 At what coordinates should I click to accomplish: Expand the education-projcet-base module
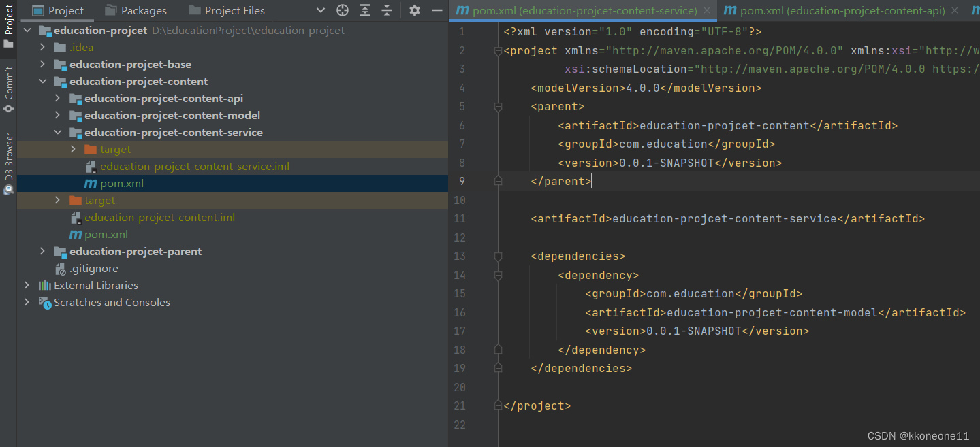42,64
